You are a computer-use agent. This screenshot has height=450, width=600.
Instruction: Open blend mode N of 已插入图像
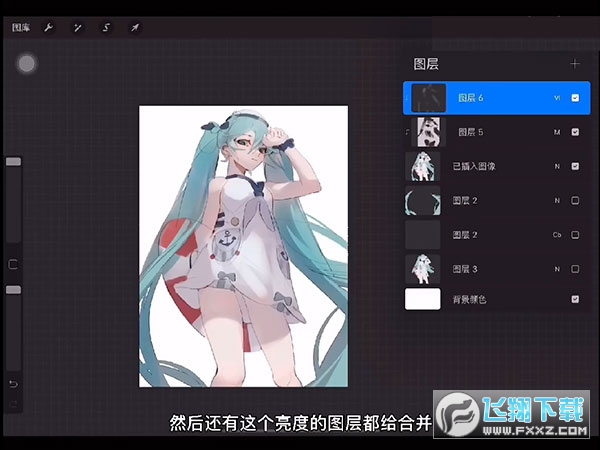click(x=557, y=166)
